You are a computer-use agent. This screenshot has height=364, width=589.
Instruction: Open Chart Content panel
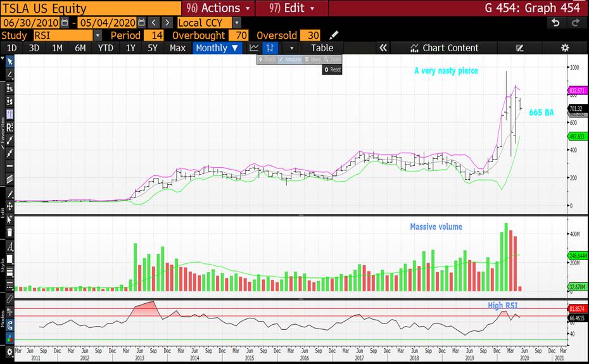coord(445,48)
